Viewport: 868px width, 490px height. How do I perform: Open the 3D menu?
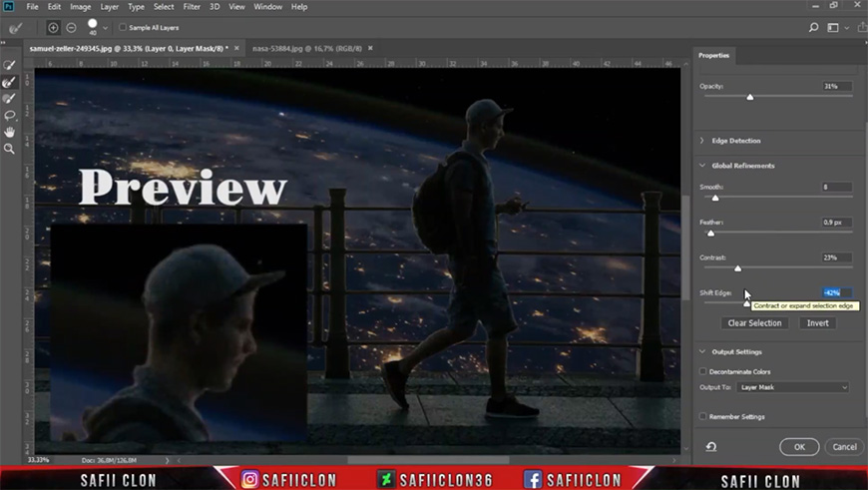pyautogui.click(x=215, y=7)
